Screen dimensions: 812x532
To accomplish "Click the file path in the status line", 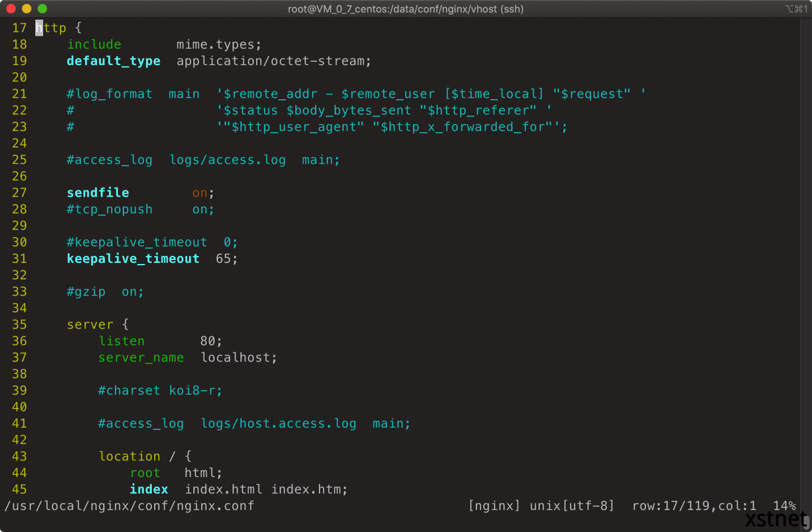I will tap(129, 506).
